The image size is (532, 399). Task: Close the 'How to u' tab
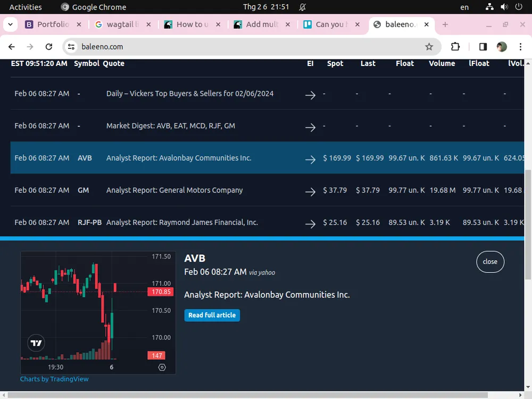218,24
